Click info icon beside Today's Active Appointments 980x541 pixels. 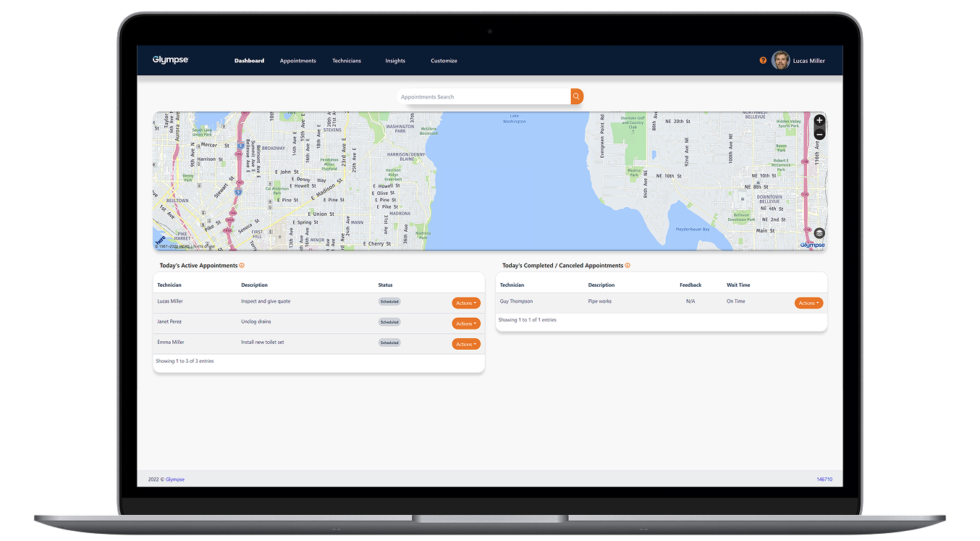tap(242, 266)
